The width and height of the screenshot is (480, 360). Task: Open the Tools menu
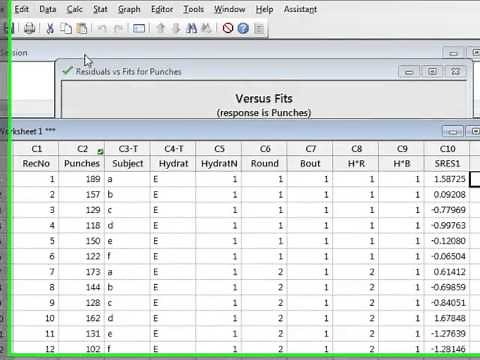(194, 9)
